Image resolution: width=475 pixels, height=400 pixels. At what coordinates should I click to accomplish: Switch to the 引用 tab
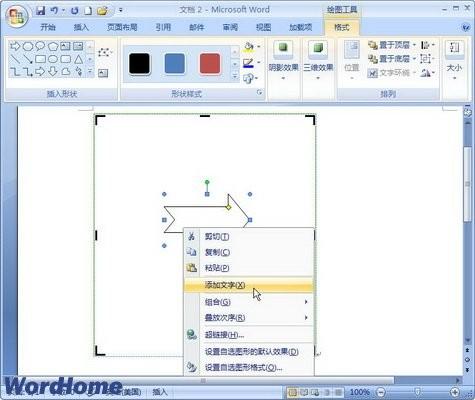(163, 27)
